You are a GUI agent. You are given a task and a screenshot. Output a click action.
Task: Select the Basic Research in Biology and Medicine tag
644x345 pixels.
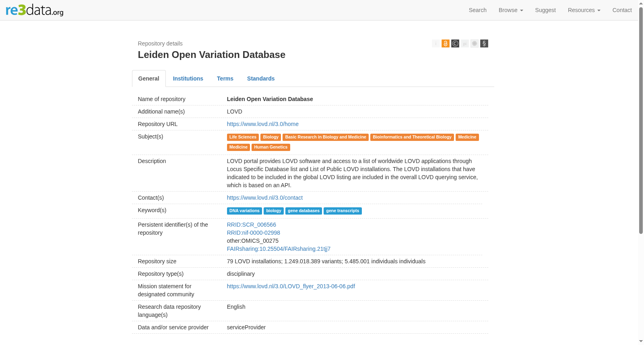click(x=326, y=137)
